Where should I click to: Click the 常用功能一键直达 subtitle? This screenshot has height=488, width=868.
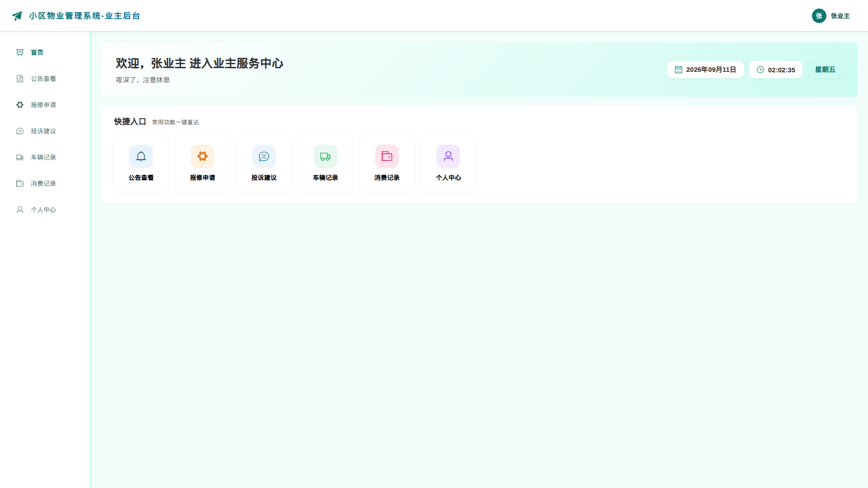click(175, 122)
